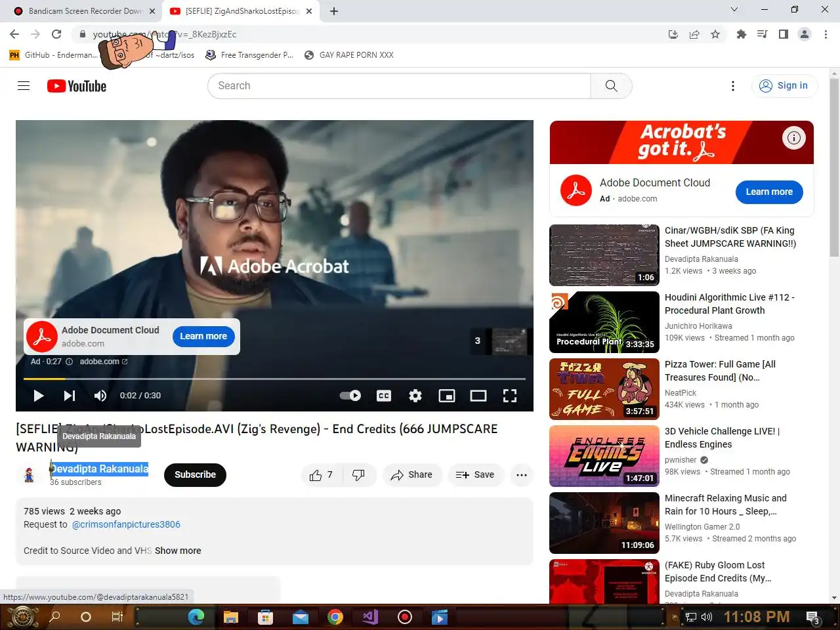
Task: Open YouTube settings three-dot menu
Action: coord(733,86)
